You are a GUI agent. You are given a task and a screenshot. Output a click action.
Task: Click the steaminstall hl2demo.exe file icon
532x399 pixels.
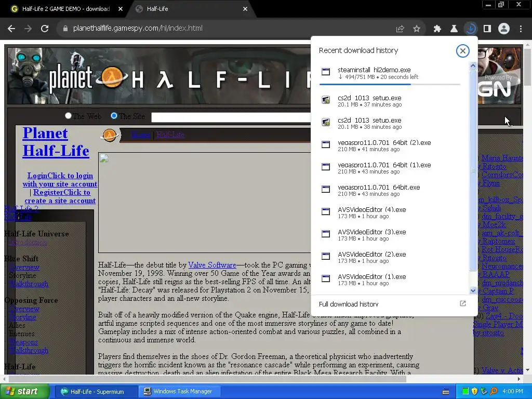tap(326, 72)
